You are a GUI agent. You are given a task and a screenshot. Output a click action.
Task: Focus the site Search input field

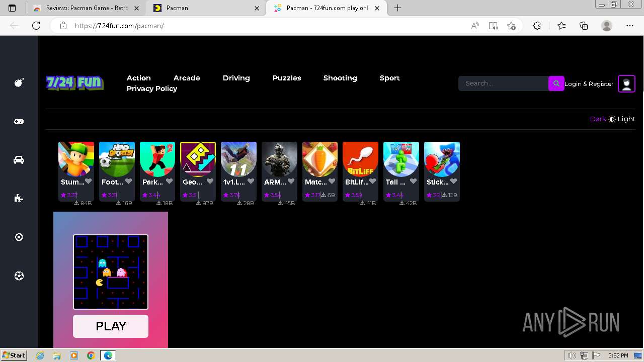pos(503,83)
